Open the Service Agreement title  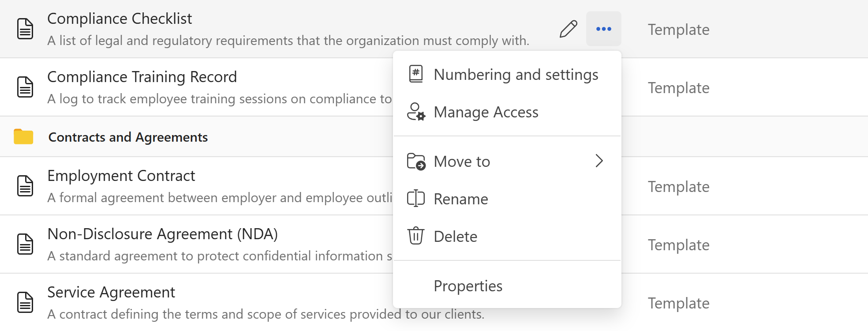pos(111,292)
